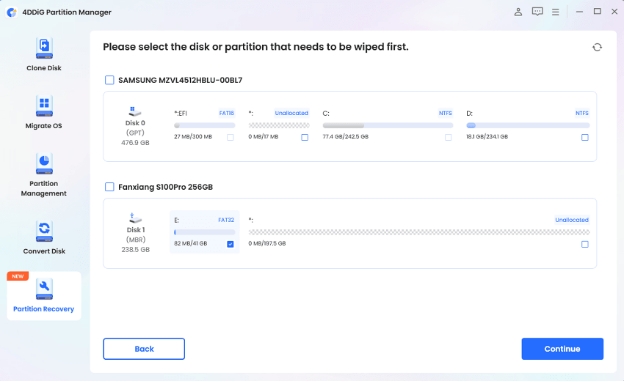This screenshot has width=624, height=382.
Task: Check the 197.5 GB unallocated checkbox
Action: (585, 244)
